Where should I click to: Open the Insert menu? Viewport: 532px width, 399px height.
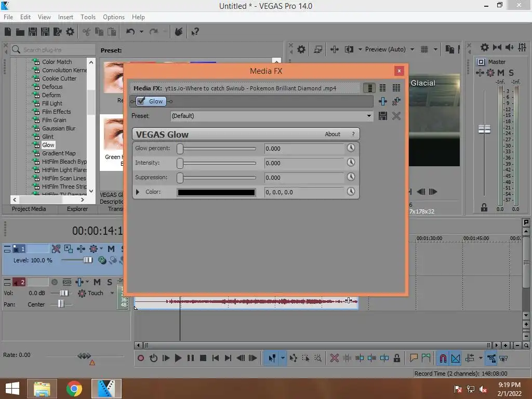(65, 17)
